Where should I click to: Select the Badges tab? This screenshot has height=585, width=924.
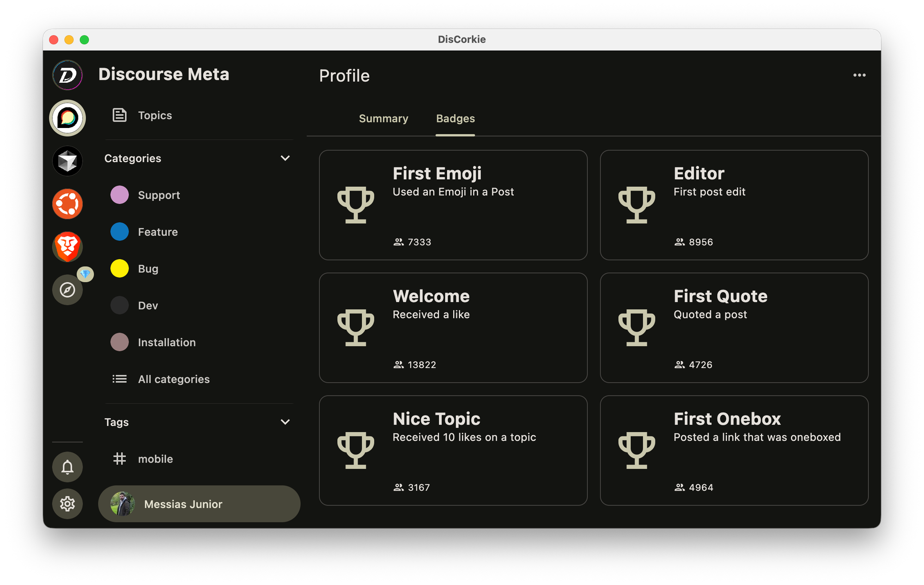tap(455, 119)
